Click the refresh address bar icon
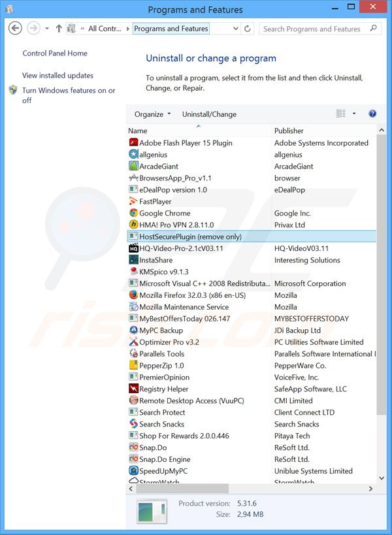This screenshot has height=535, width=392. (x=248, y=29)
